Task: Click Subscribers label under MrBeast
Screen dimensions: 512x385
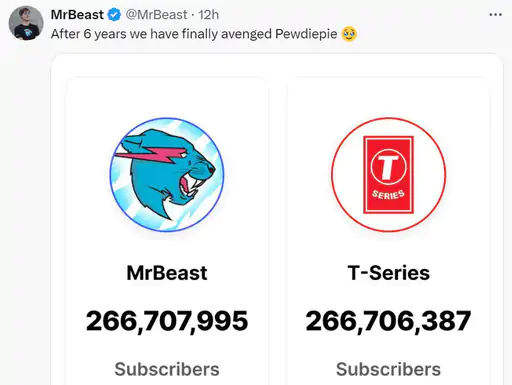Action: pos(167,369)
